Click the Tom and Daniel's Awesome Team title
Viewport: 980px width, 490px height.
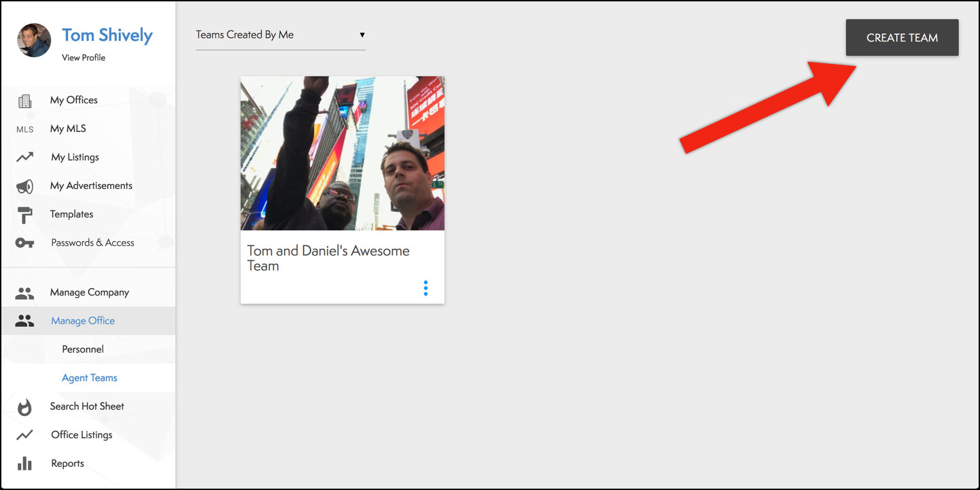point(328,258)
